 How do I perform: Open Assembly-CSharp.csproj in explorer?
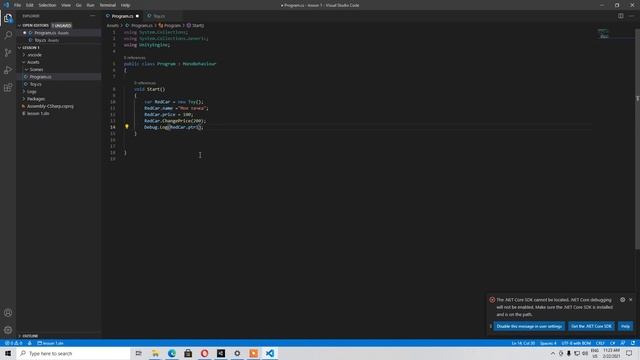[x=50, y=106]
